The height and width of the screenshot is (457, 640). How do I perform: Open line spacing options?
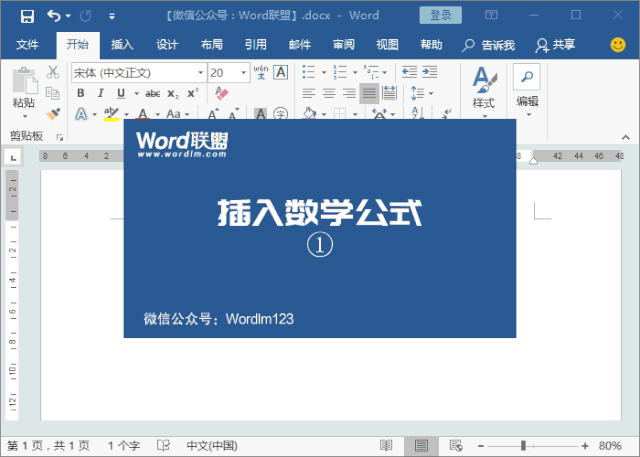point(422,93)
